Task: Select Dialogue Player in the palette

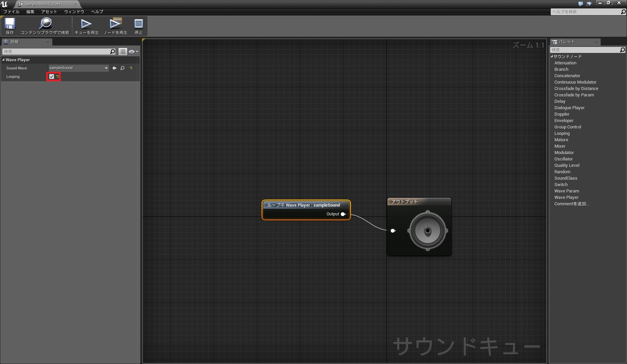Action: (569, 108)
